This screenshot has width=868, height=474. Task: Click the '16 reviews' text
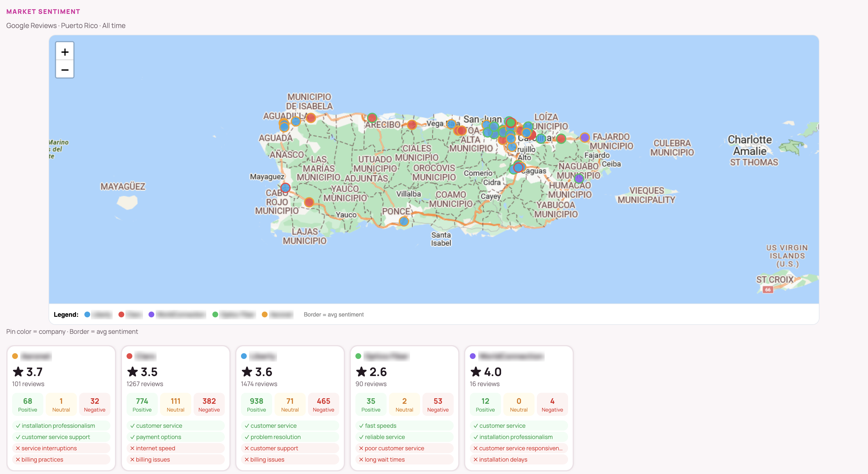485,384
